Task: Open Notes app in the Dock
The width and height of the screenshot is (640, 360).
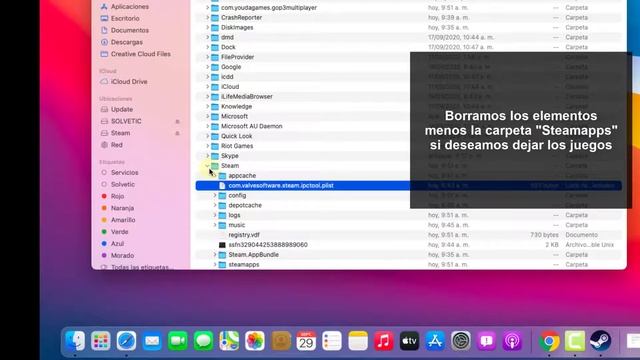Action: click(x=358, y=341)
